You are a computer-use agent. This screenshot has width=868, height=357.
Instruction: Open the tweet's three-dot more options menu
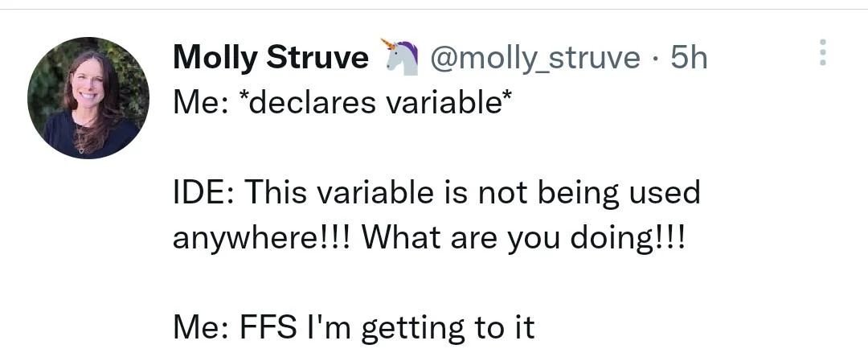click(x=821, y=52)
